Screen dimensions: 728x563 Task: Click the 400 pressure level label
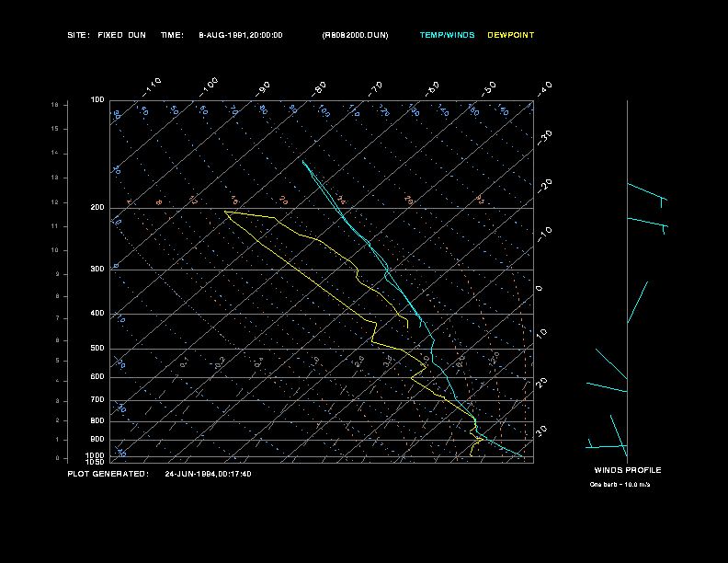click(97, 313)
